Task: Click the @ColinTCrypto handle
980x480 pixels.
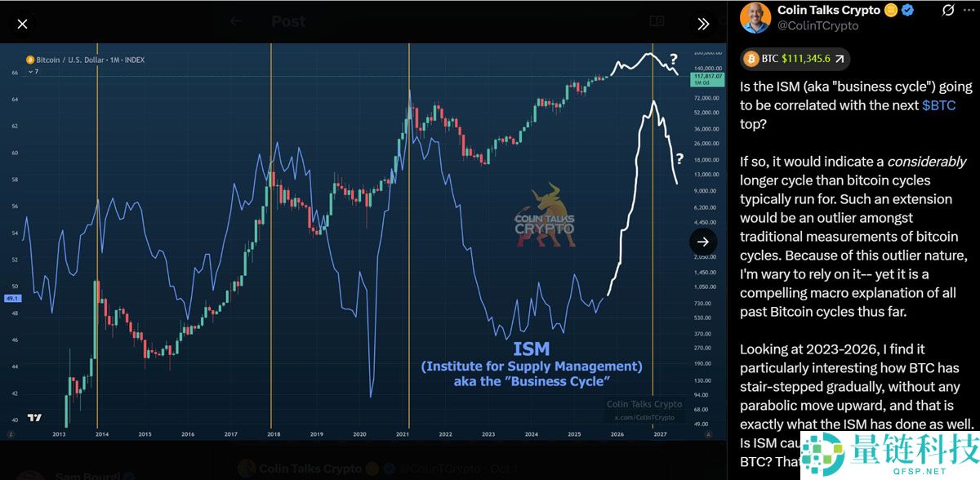Action: 817,25
